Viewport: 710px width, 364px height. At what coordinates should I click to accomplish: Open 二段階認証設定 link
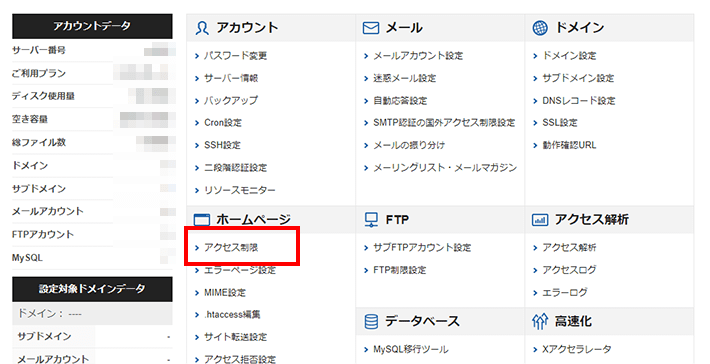pyautogui.click(x=235, y=168)
